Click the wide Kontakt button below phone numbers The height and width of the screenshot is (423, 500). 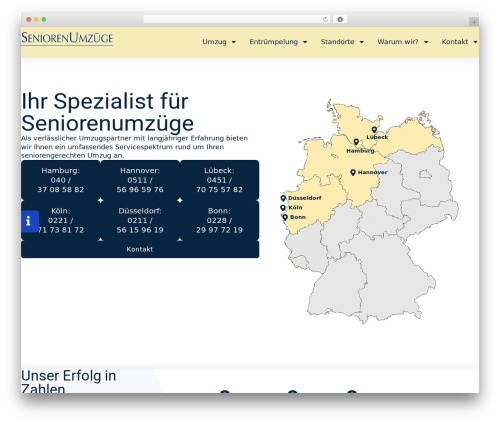point(140,249)
